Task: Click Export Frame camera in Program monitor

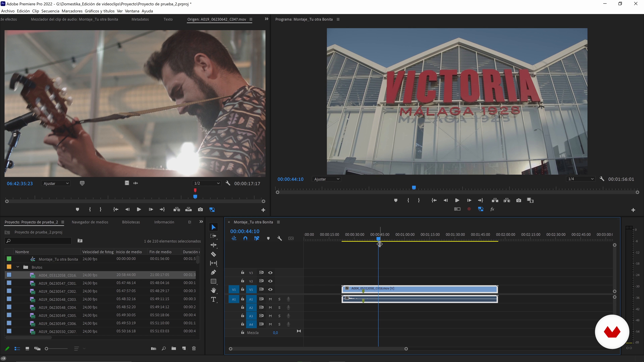Action: [519, 200]
